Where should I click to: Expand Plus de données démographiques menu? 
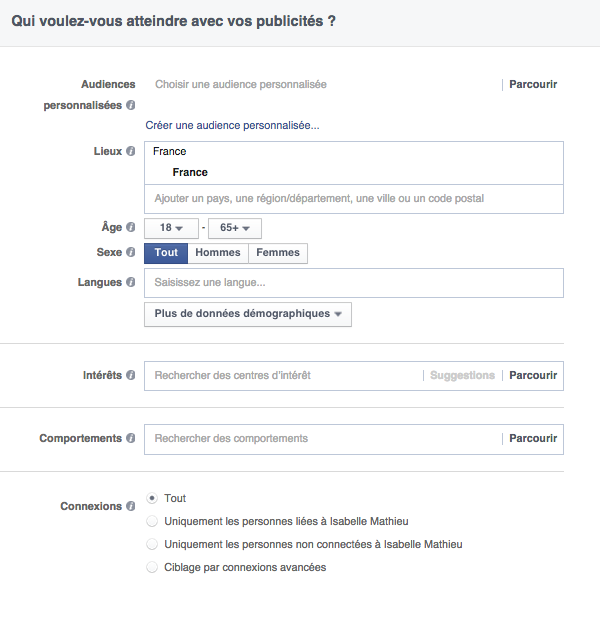(247, 314)
